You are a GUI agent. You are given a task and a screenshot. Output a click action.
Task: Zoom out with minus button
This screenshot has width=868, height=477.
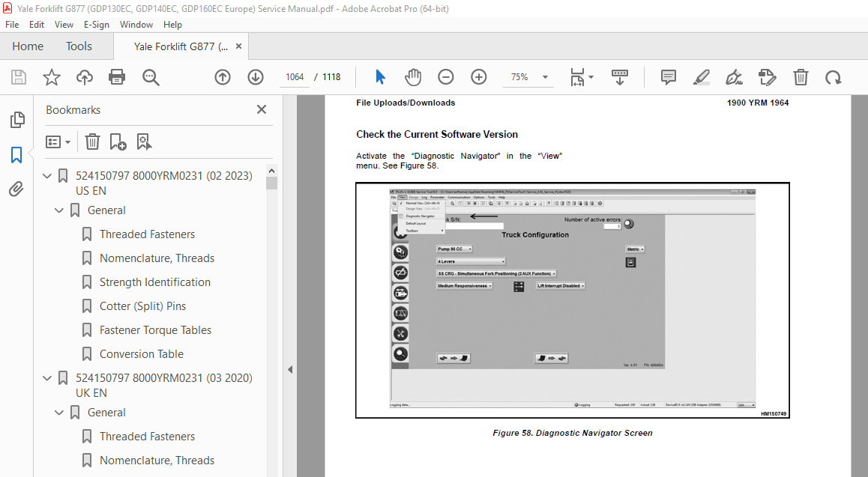[446, 77]
